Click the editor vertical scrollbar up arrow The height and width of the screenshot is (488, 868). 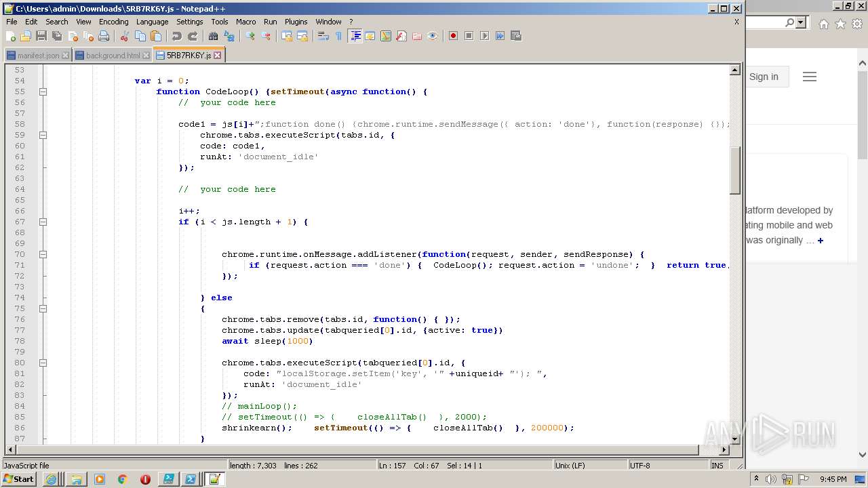coord(735,70)
